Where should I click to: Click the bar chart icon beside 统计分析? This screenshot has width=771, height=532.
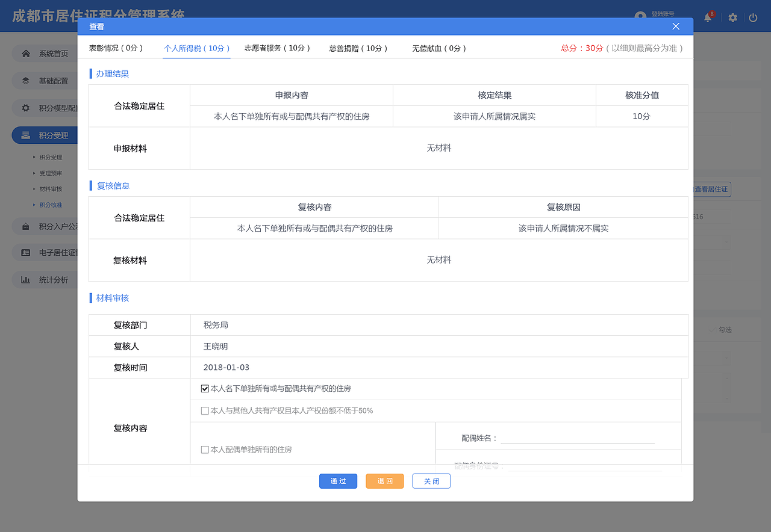coord(26,280)
